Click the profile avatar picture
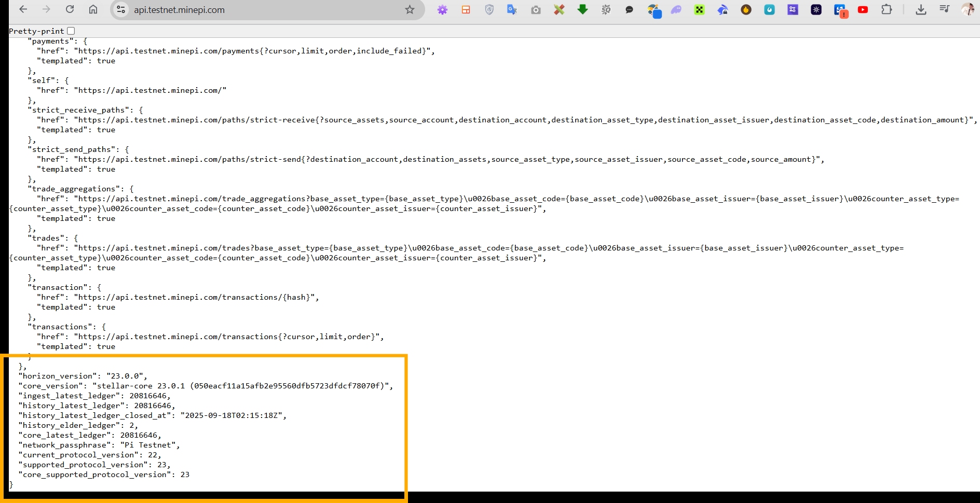This screenshot has width=980, height=503. (968, 9)
